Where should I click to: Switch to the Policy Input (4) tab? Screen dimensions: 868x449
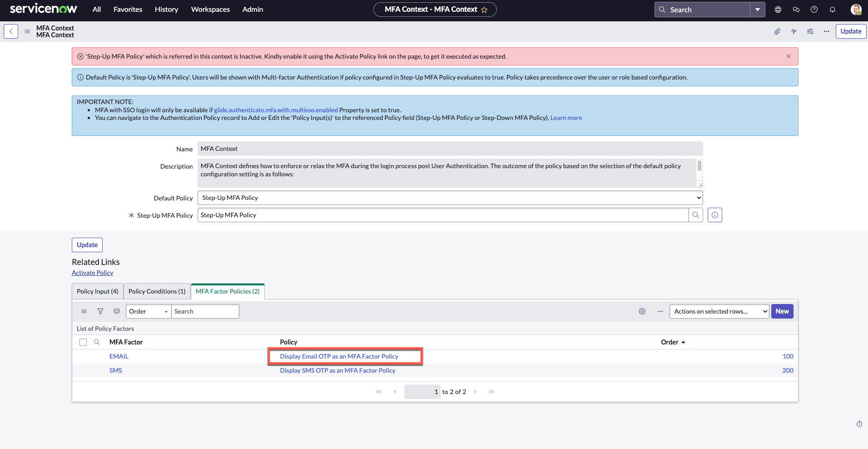[x=98, y=291]
